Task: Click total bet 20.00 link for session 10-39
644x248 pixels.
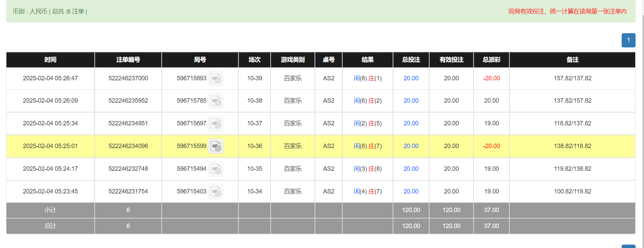Action: (411, 78)
